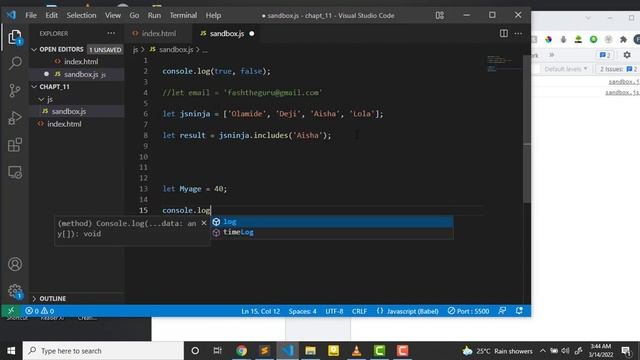Open sandbox.js in CHAPT_11 js folder

pos(77,111)
